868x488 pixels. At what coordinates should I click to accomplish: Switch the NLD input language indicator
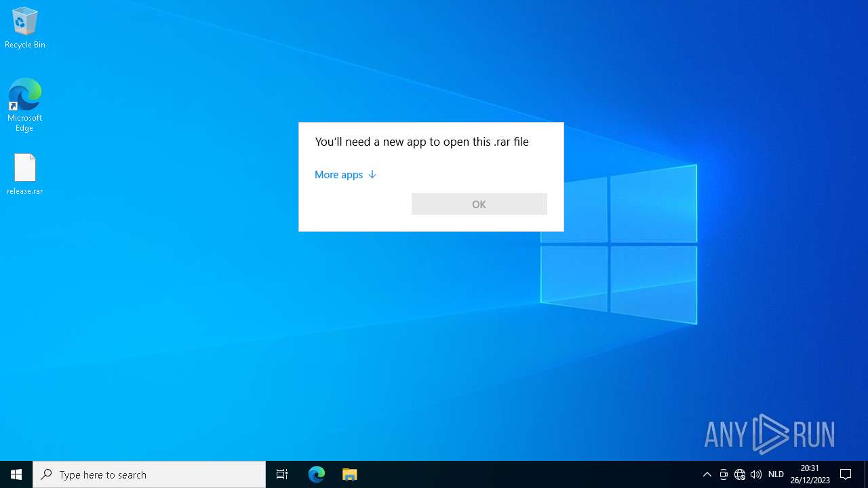click(776, 474)
